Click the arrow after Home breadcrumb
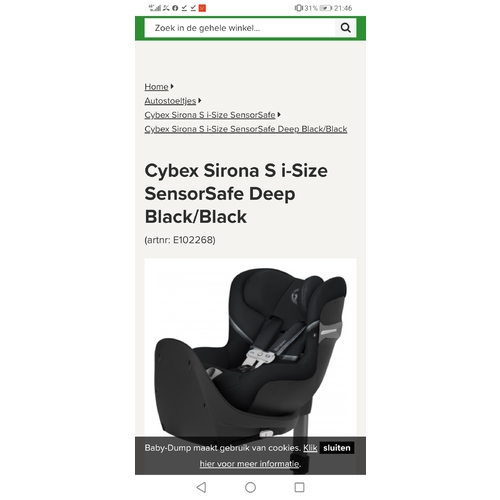 (172, 86)
